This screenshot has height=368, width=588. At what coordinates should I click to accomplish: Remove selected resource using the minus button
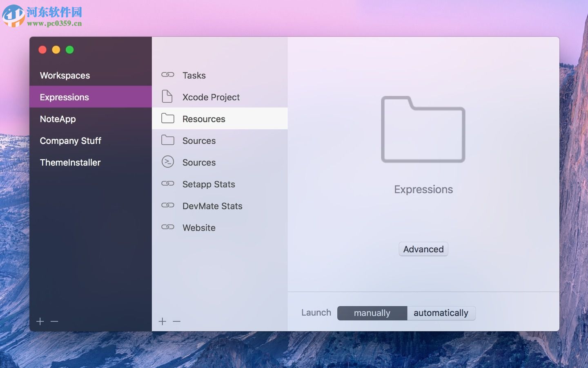click(176, 321)
